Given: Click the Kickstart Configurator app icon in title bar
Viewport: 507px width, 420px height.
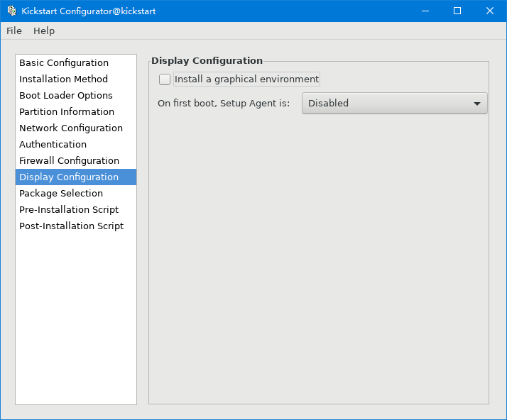Looking at the screenshot, I should coord(11,11).
